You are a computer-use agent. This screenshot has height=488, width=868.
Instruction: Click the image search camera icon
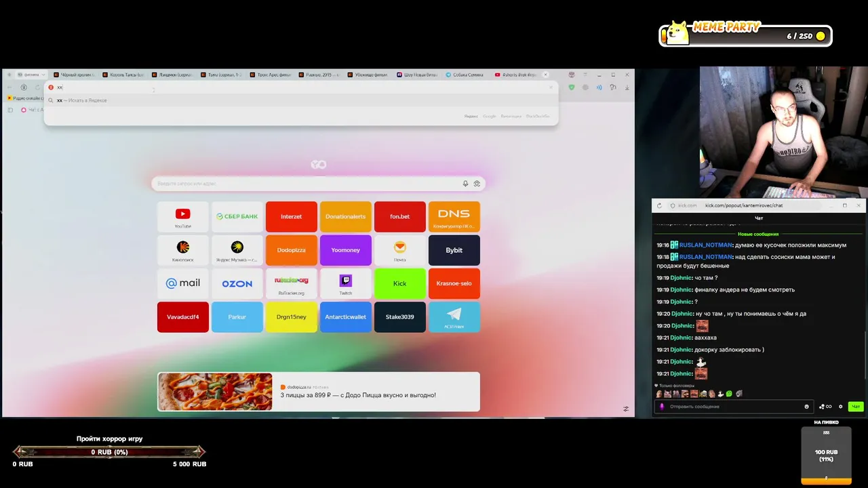(477, 184)
